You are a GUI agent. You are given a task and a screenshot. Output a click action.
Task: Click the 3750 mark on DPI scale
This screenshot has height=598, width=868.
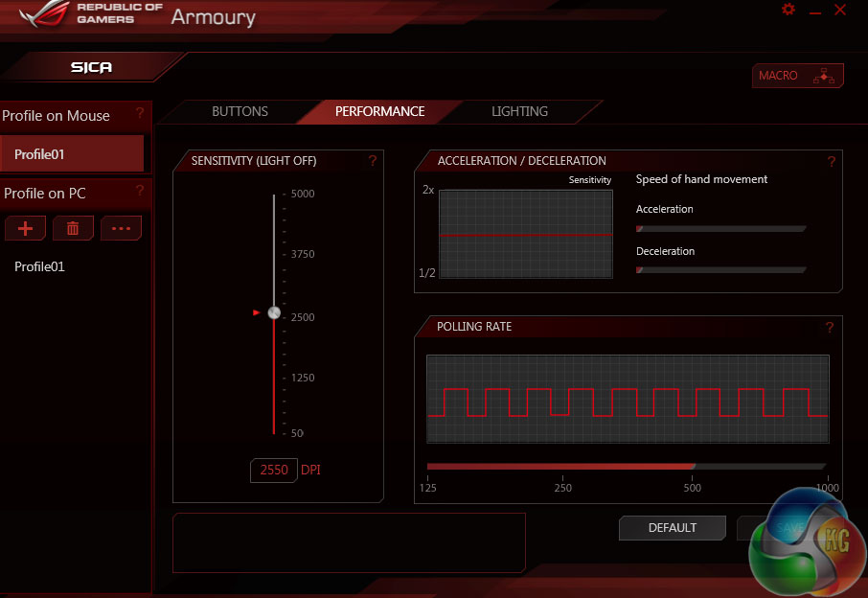pyautogui.click(x=302, y=254)
